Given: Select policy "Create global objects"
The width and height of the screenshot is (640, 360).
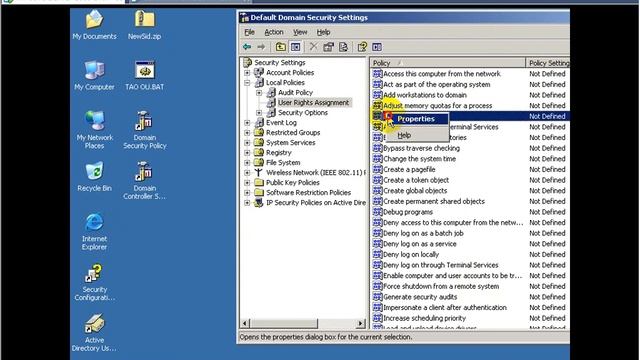Looking at the screenshot, I should (415, 191).
